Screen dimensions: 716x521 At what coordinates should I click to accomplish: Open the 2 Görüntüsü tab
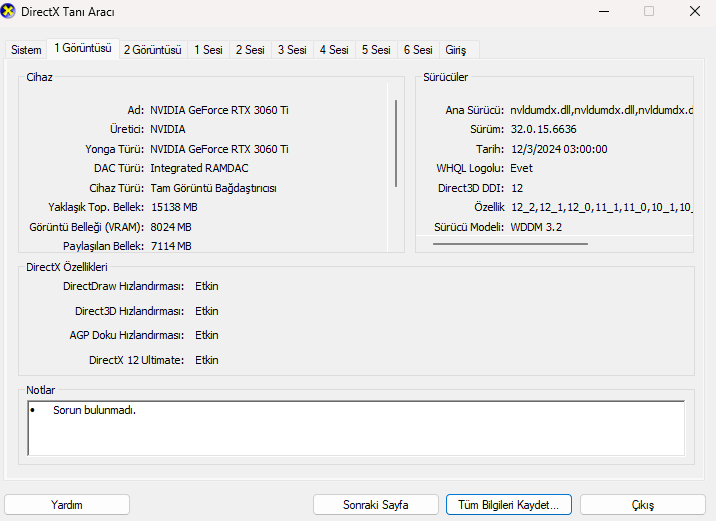(x=153, y=49)
